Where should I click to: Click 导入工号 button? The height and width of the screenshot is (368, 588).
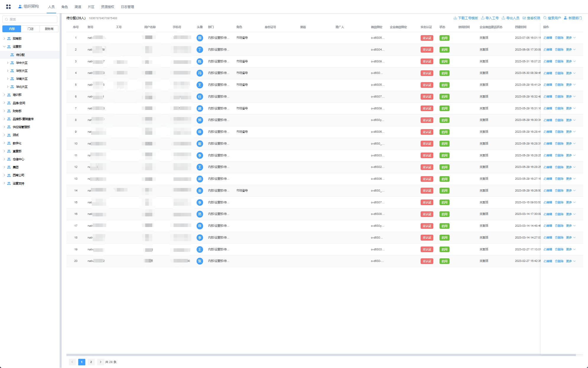pos(490,18)
